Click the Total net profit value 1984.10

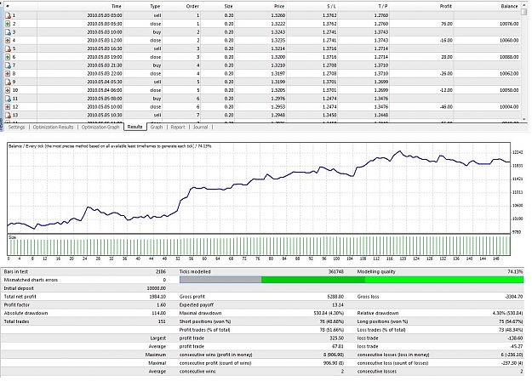157,297
